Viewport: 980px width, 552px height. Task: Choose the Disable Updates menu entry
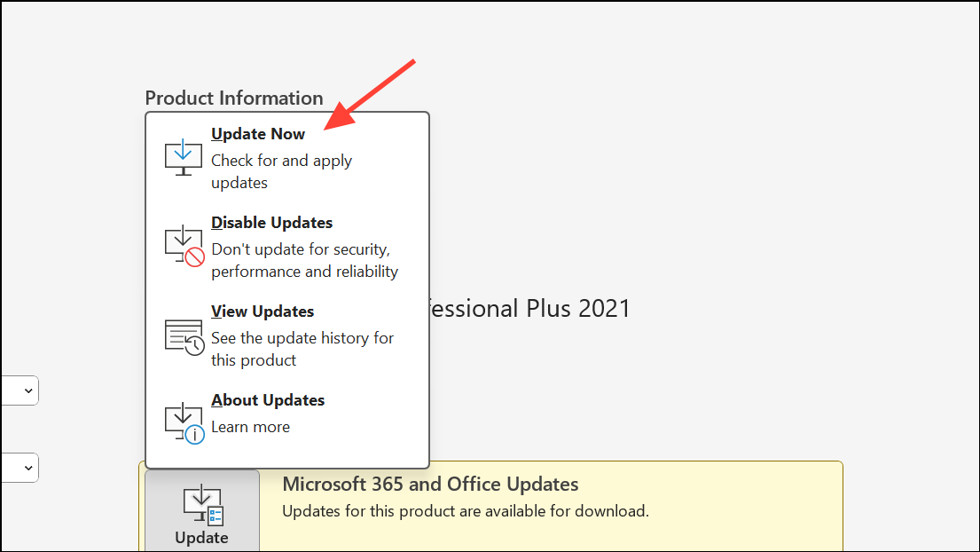(x=272, y=223)
